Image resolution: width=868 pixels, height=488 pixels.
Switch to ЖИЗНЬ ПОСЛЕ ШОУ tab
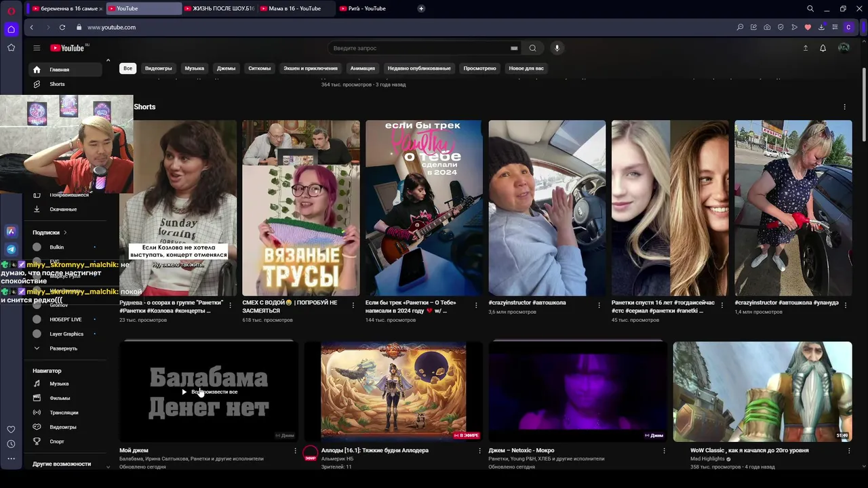(220, 9)
